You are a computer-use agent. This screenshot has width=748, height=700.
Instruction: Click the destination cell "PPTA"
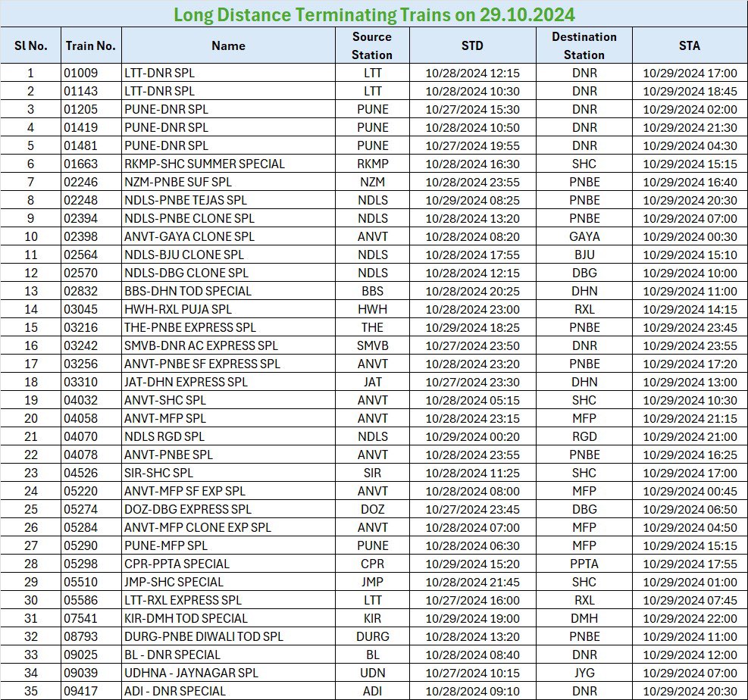(x=584, y=564)
